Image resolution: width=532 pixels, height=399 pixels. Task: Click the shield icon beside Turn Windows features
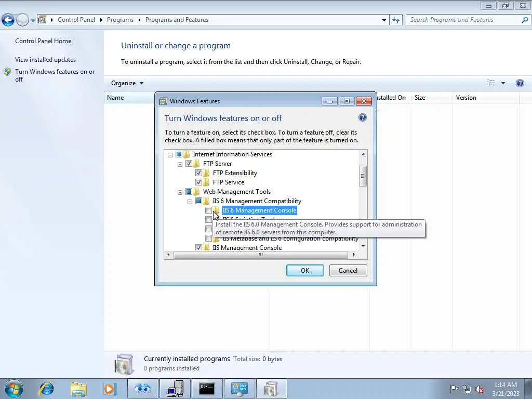pyautogui.click(x=7, y=72)
